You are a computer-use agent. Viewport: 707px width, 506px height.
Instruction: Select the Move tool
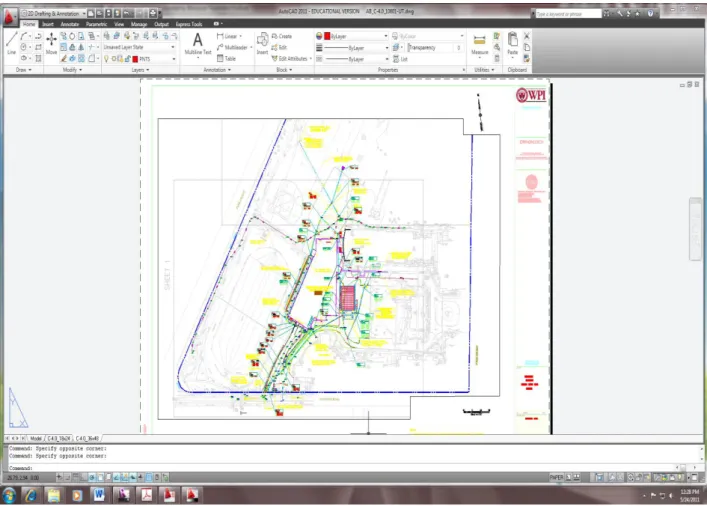click(51, 43)
